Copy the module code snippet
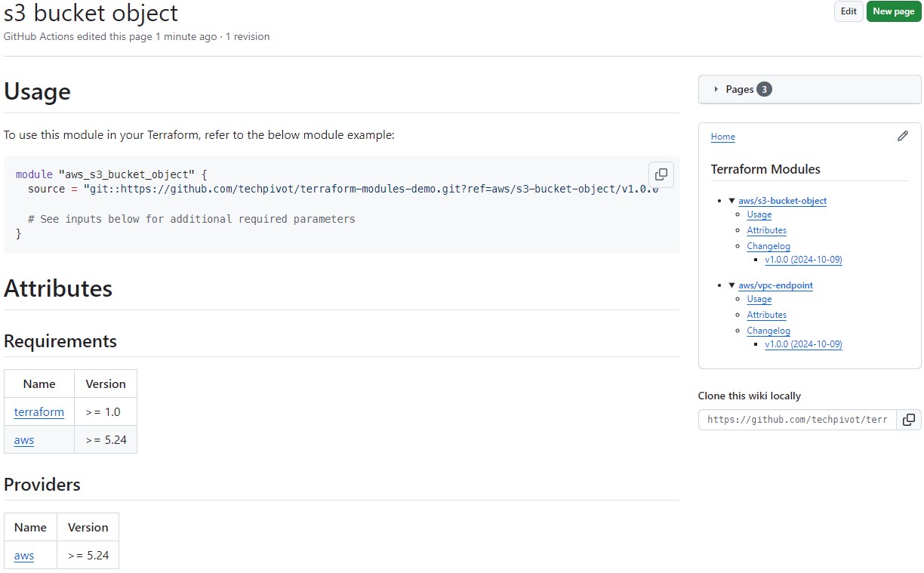This screenshot has height=573, width=924. click(x=661, y=174)
